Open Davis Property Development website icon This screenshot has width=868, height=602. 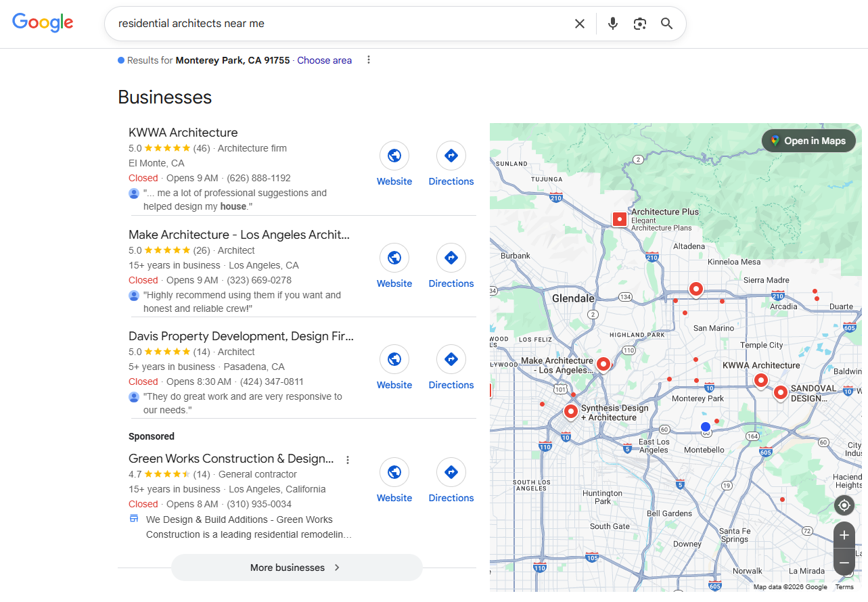pos(394,359)
